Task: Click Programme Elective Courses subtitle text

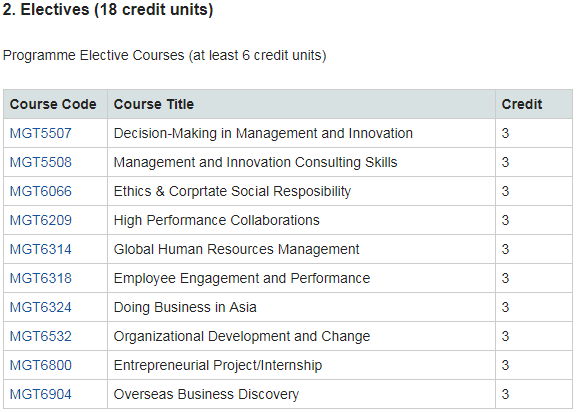Action: click(164, 56)
